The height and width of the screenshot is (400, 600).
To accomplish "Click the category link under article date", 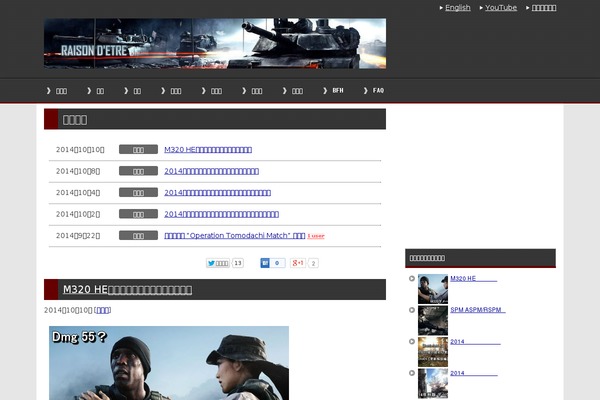I will (x=103, y=310).
